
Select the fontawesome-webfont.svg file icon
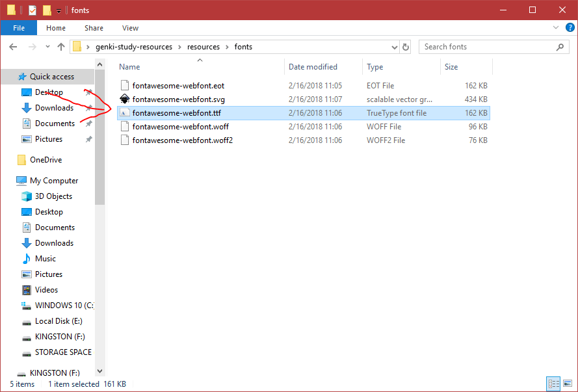(x=125, y=99)
